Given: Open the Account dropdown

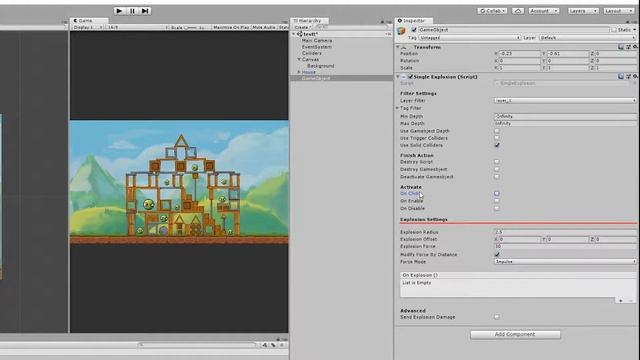Looking at the screenshot, I should [543, 11].
